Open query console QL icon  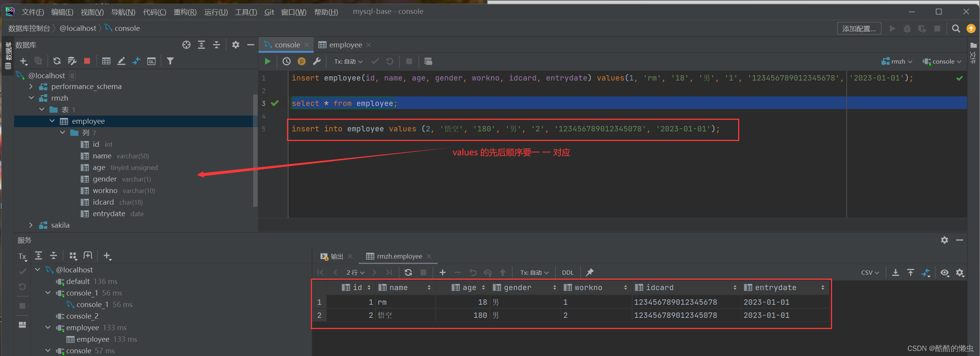click(x=151, y=61)
